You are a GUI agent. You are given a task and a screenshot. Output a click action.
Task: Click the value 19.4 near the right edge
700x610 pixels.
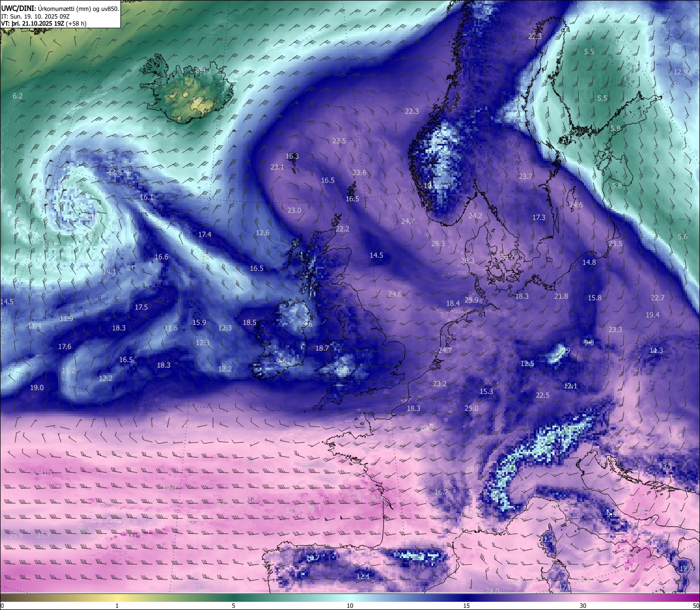point(652,315)
